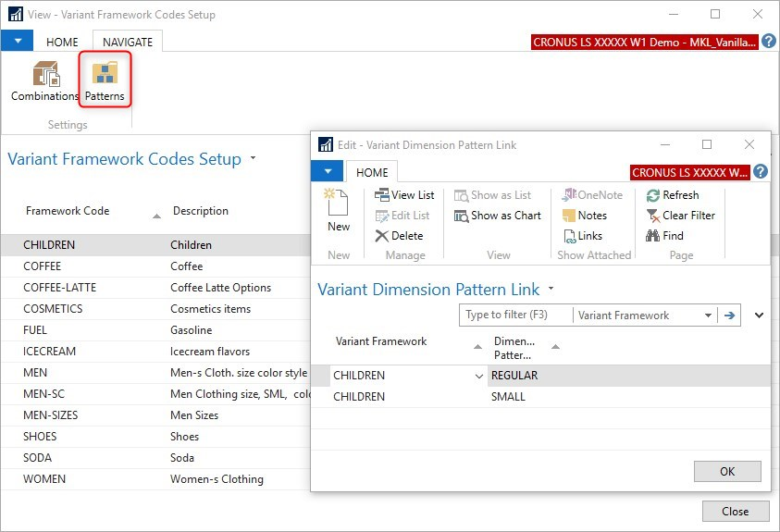This screenshot has width=780, height=532.
Task: Open help icon in dialog window
Action: (761, 172)
